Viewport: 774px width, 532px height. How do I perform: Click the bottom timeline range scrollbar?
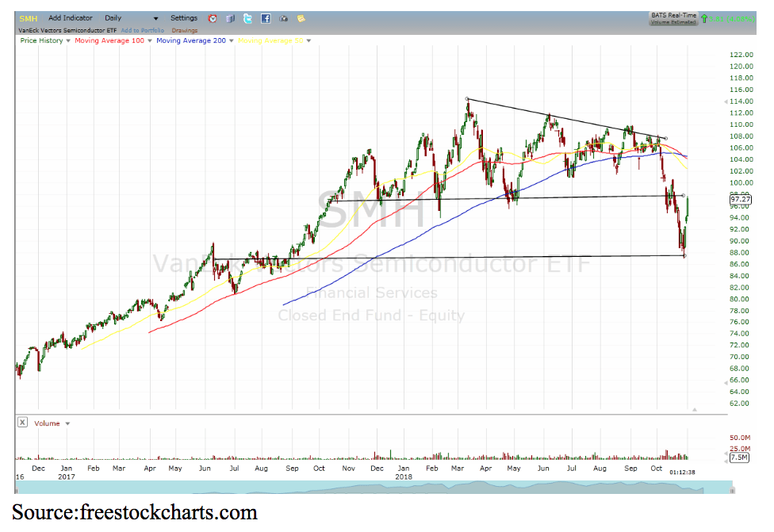click(x=374, y=487)
